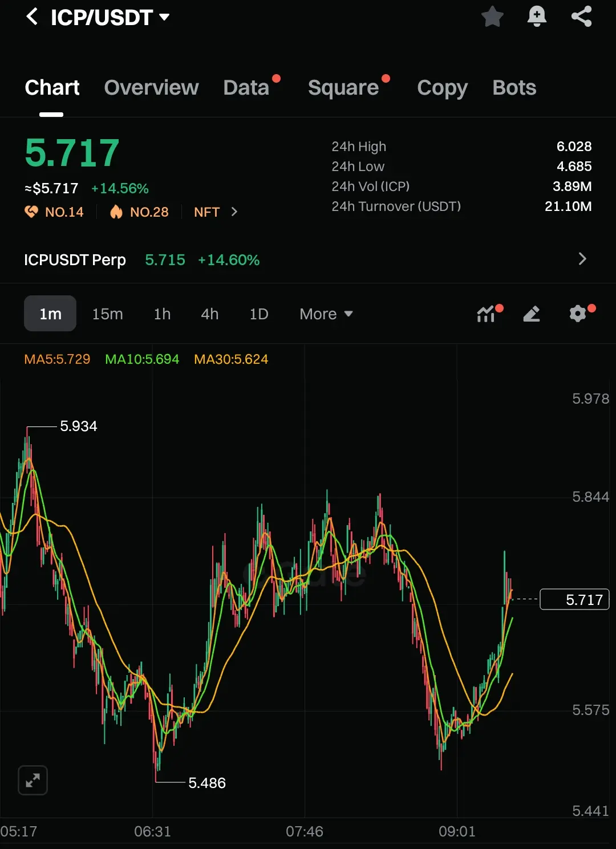Open chart settings gear icon
Image resolution: width=616 pixels, height=849 pixels.
(578, 314)
